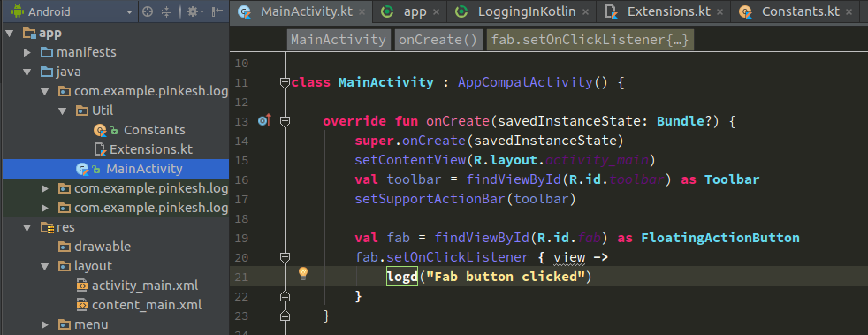Collapse the app module node
This screenshot has height=335, width=868.
coord(10,34)
